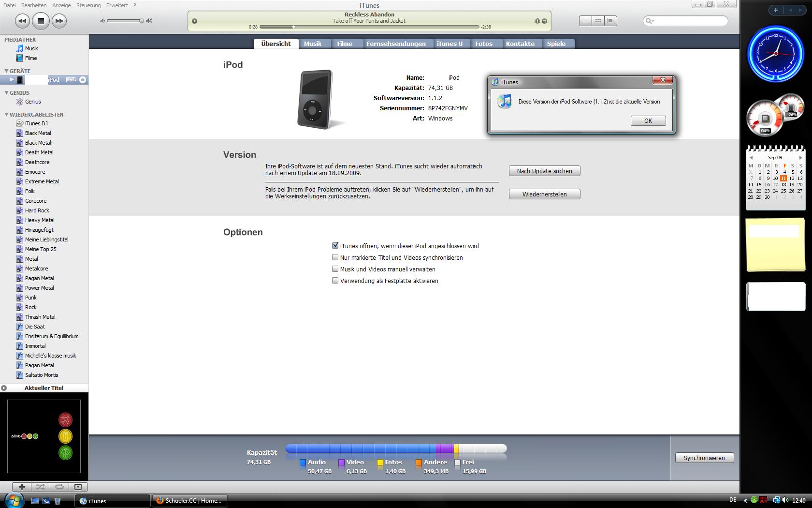Adjust the volume slider

coord(126,21)
